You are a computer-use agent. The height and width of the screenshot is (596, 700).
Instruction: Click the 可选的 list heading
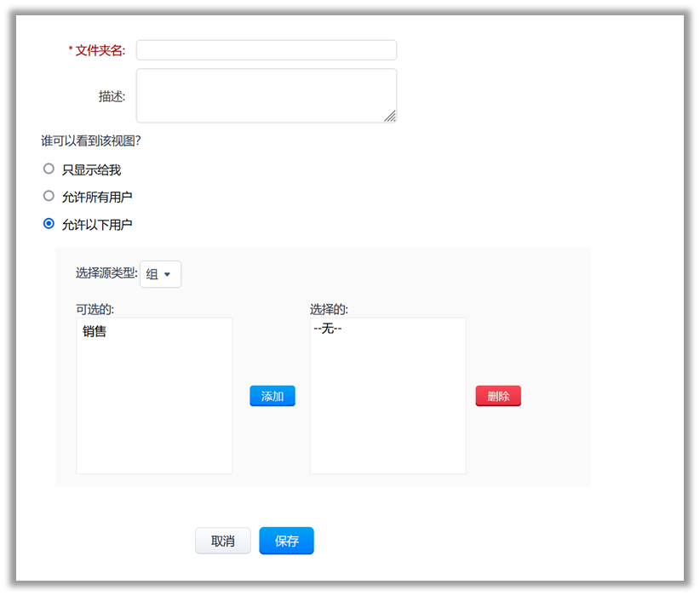coord(95,309)
